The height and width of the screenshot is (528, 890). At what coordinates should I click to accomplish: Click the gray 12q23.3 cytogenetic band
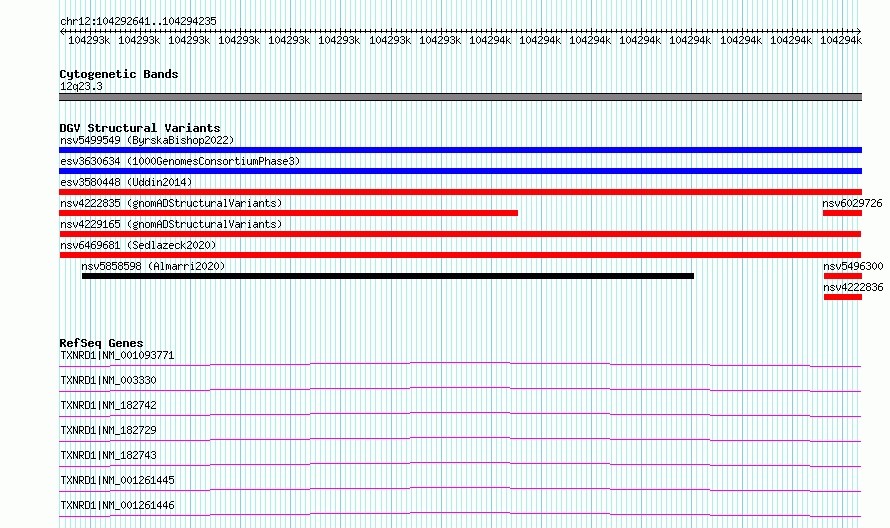pyautogui.click(x=460, y=97)
